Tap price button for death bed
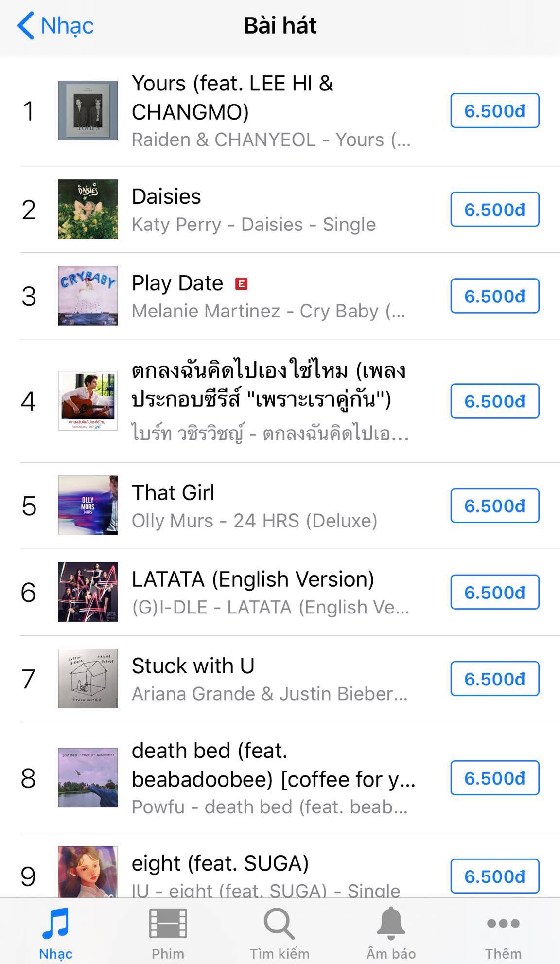 tap(494, 778)
